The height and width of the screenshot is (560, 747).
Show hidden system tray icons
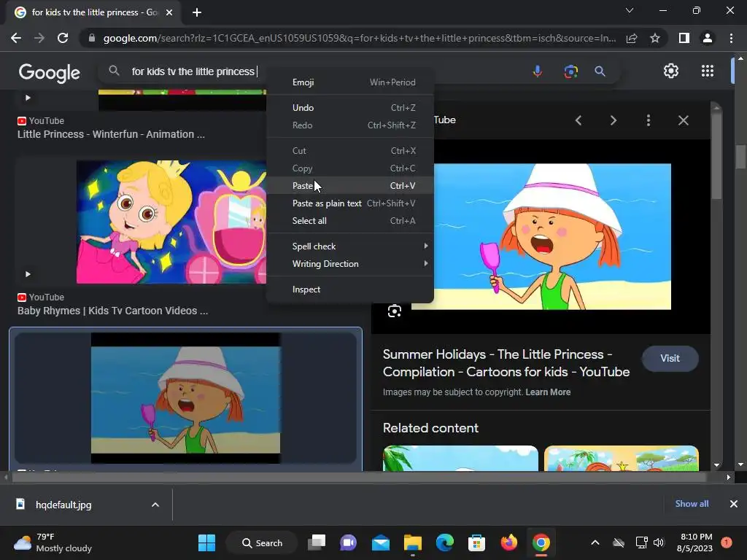tap(595, 542)
